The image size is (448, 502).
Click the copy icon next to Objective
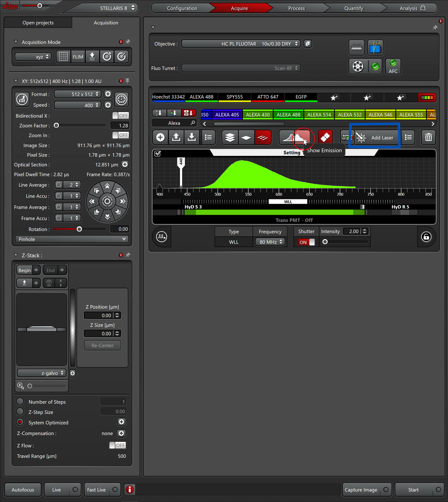(x=307, y=44)
